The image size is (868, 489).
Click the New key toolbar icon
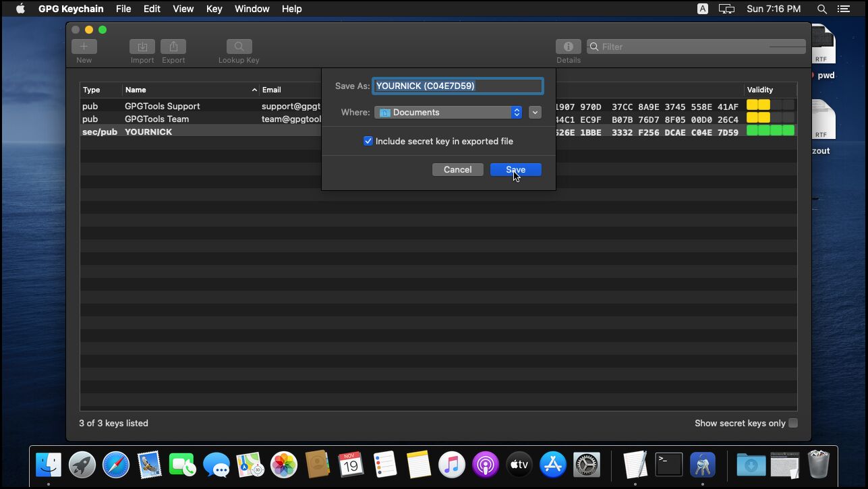tap(84, 47)
